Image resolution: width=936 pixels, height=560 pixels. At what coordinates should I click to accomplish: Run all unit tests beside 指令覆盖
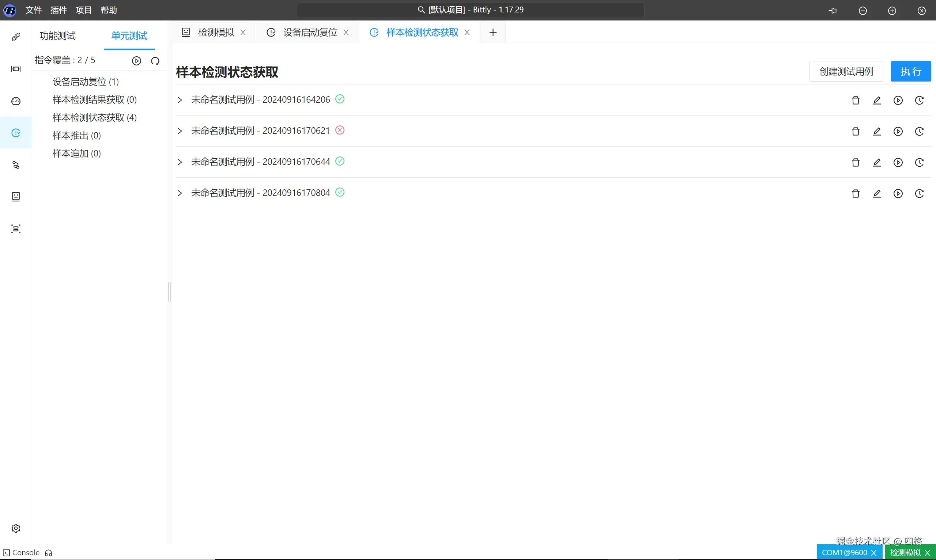coord(137,61)
